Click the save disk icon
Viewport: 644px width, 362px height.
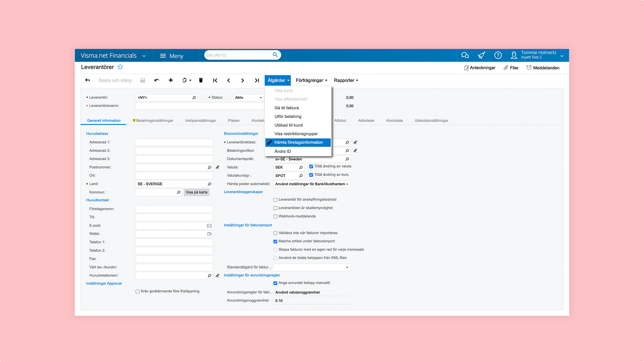coord(143,80)
